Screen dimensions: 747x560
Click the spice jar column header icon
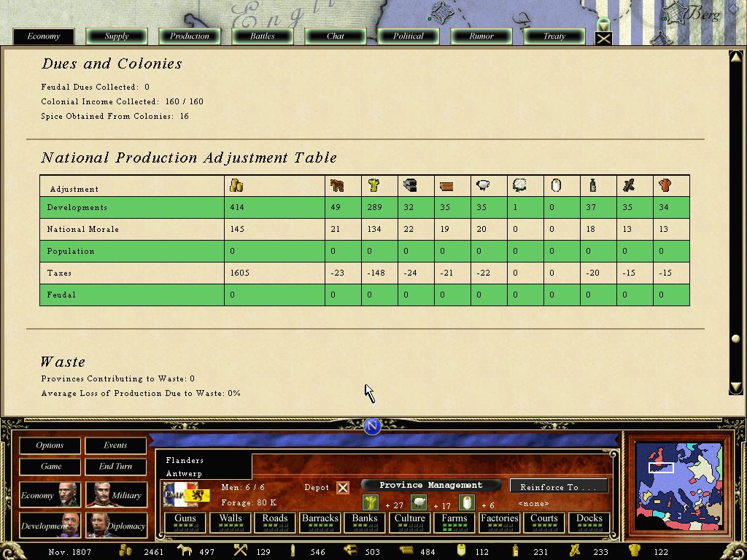[555, 185]
